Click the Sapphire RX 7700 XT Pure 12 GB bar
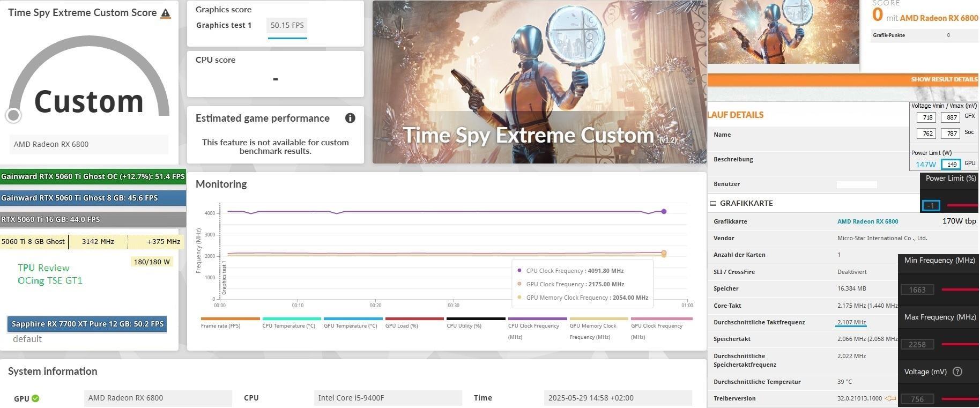The width and height of the screenshot is (980, 408). tap(87, 324)
